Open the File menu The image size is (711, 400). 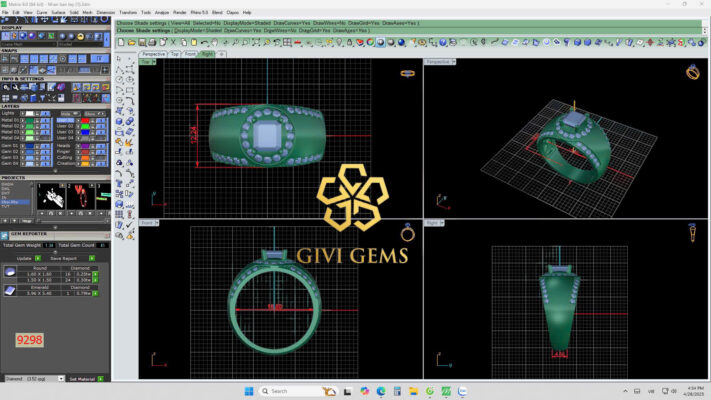5,12
